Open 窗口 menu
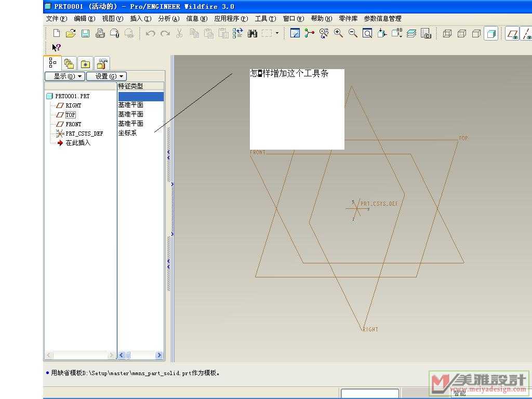 click(x=294, y=19)
